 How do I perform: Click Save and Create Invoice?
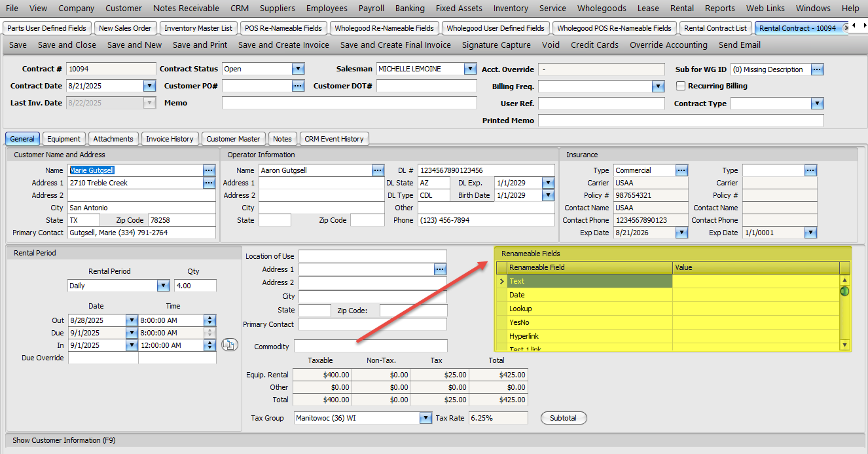tap(283, 45)
